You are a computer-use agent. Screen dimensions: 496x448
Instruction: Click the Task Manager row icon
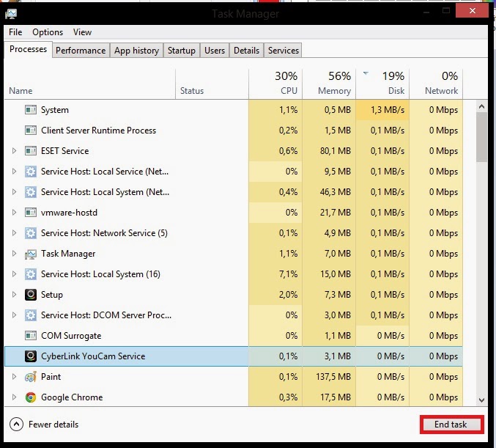[x=31, y=254]
